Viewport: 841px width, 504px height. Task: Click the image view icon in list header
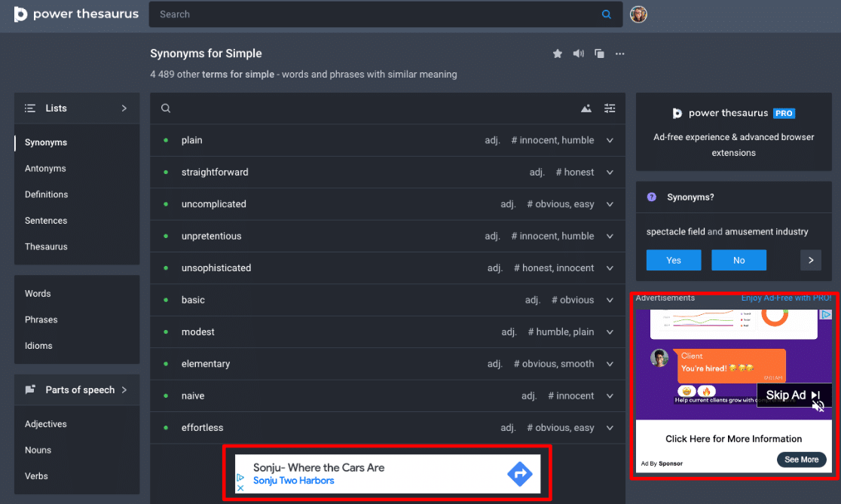(586, 108)
